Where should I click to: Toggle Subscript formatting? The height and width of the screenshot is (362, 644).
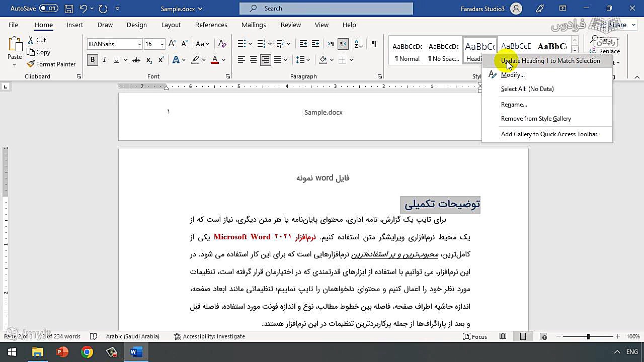(x=149, y=60)
